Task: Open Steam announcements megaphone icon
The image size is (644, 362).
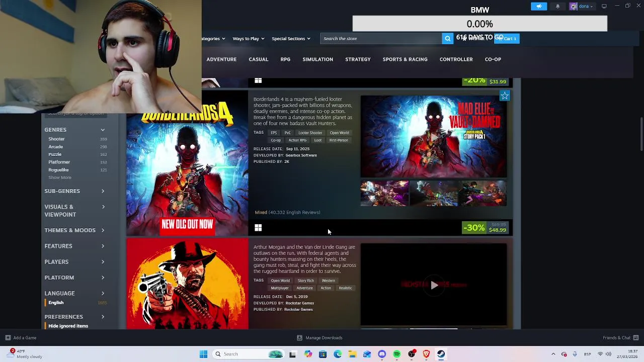Action: click(539, 6)
